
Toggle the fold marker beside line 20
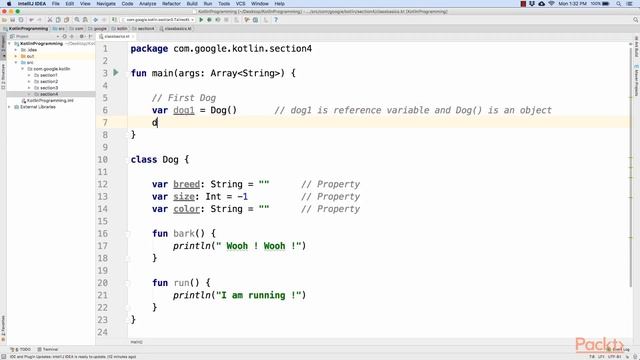[127, 283]
